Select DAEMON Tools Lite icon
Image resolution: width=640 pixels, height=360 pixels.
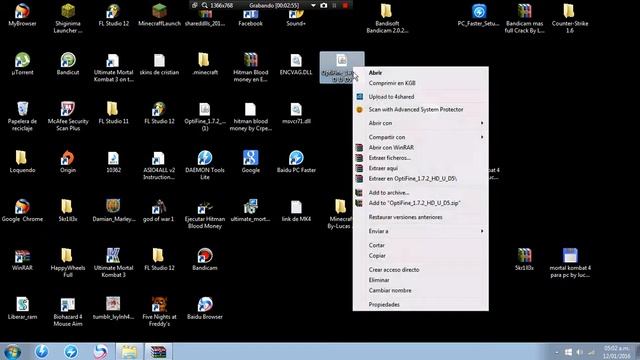204,165
